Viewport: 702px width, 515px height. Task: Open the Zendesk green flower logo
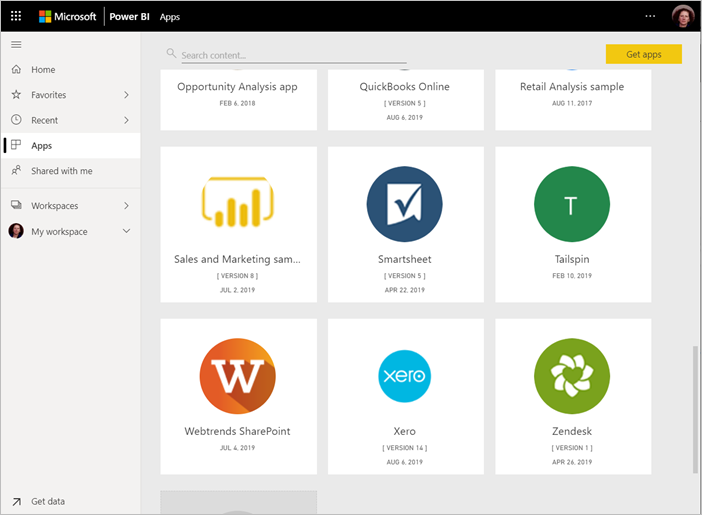[x=572, y=376]
